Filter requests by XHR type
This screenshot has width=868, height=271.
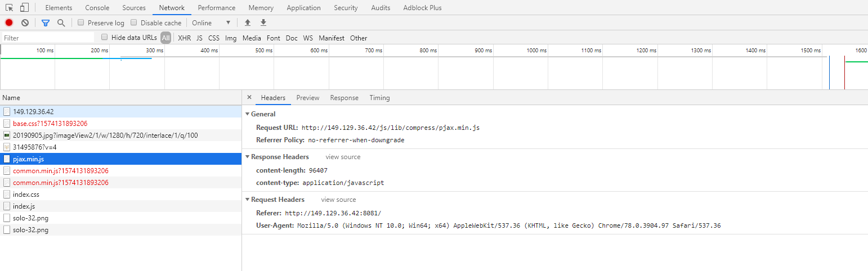184,38
